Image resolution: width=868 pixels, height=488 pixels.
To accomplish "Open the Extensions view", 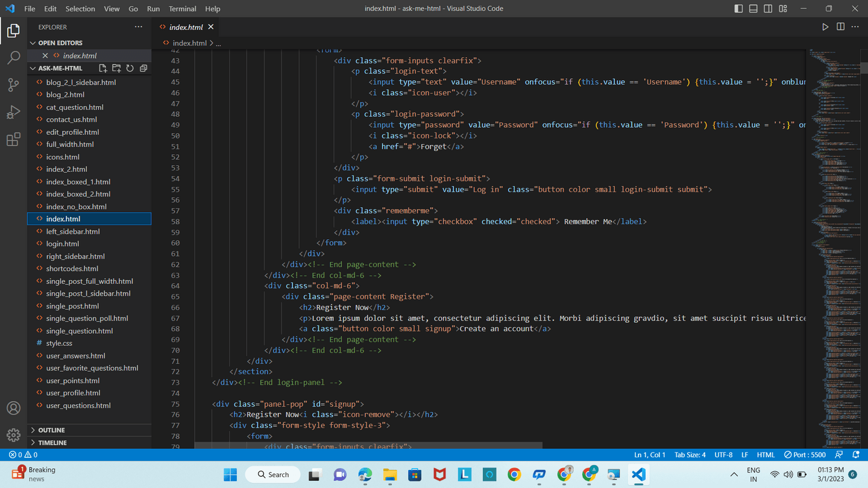I will pyautogui.click(x=13, y=140).
